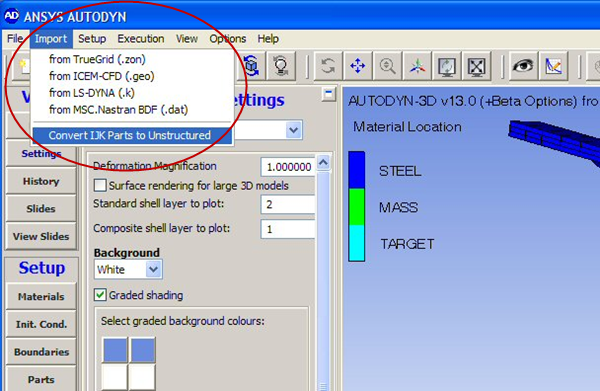This screenshot has height=391, width=600.
Task: Click the Settings sidebar button
Action: click(41, 154)
